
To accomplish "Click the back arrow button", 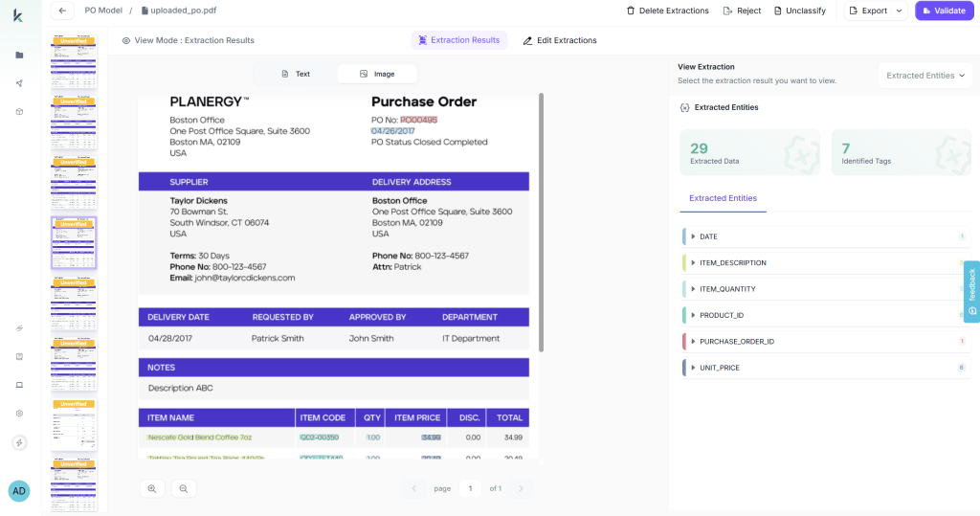I will 62,11.
